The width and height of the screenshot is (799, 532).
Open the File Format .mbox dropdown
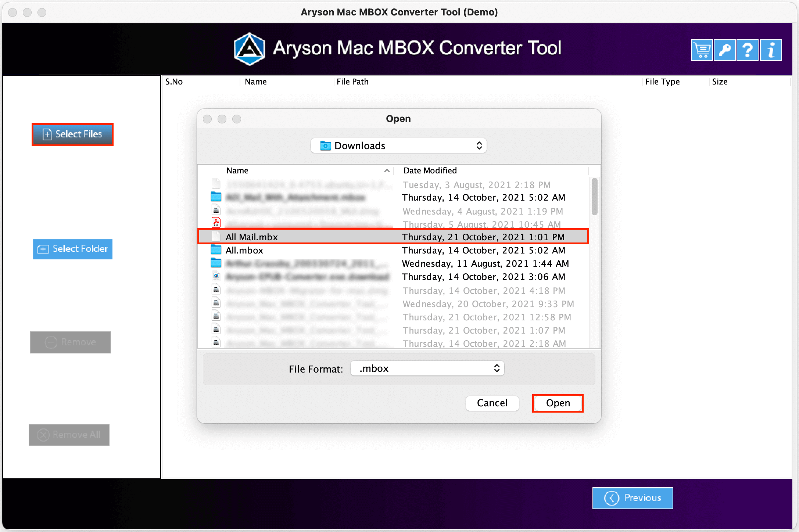point(427,369)
